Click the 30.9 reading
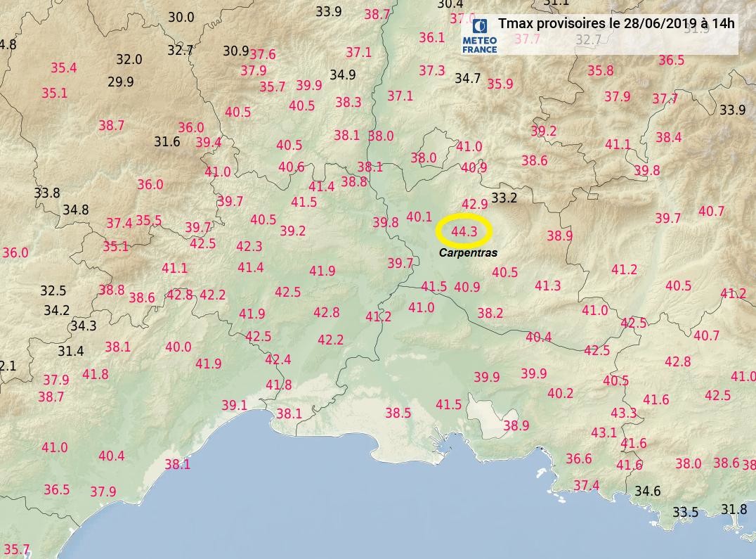The image size is (756, 559). coord(236,51)
